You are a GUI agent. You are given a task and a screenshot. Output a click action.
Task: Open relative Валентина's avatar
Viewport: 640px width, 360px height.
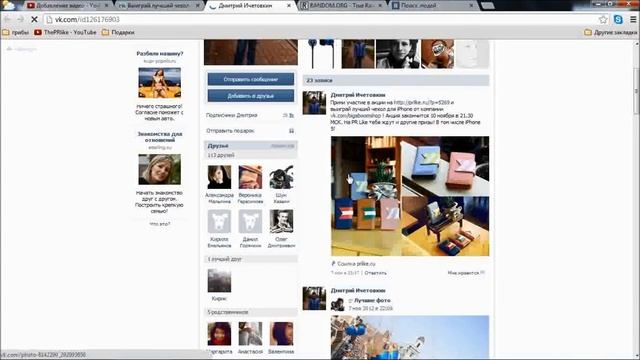281,333
